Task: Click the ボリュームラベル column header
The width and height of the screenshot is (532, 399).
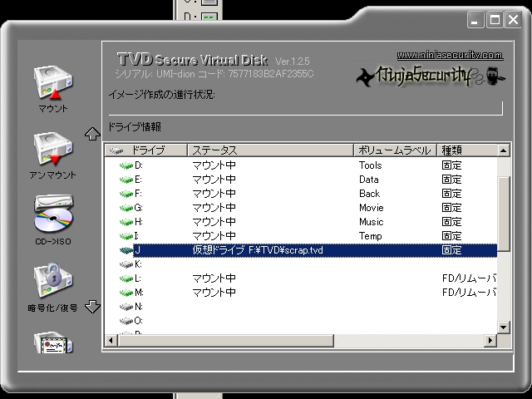Action: point(394,150)
